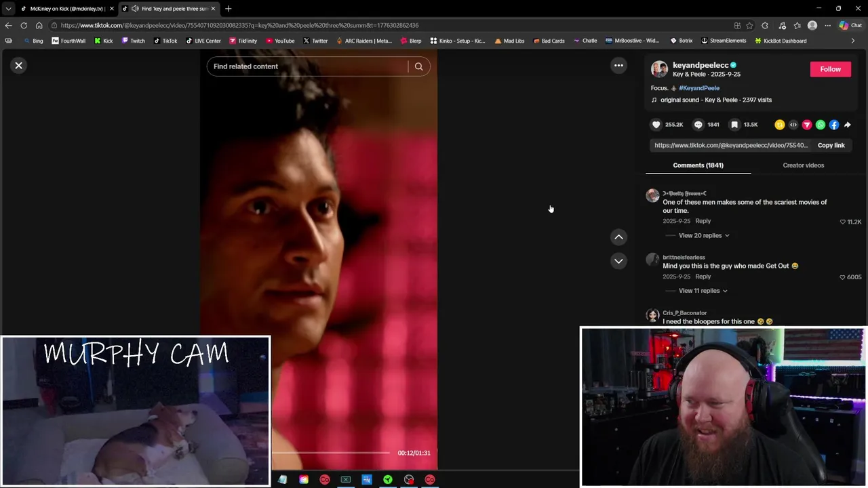Open the keyandpeelecc profile avatar
The image size is (868, 488).
(659, 69)
